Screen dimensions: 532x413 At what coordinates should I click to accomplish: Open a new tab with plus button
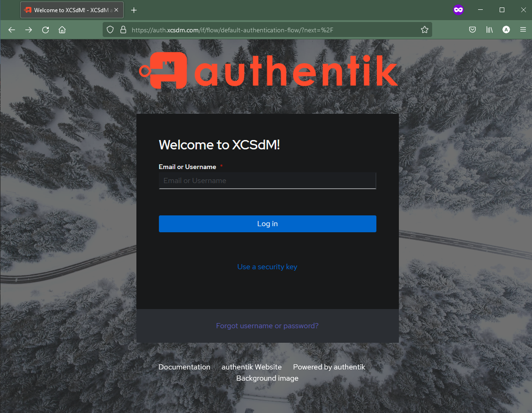pyautogui.click(x=134, y=10)
